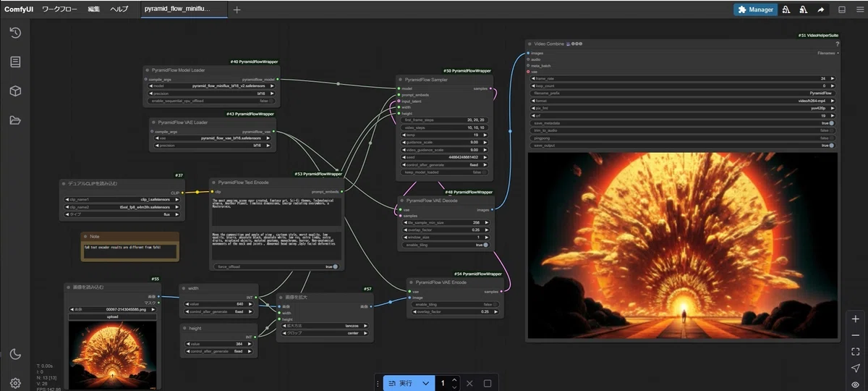Open the lanczos upscale method dropdown
The height and width of the screenshot is (391, 868).
click(x=325, y=326)
